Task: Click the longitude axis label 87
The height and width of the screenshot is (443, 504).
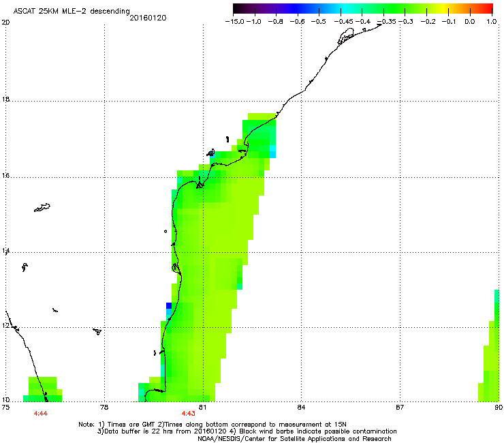Action: click(x=400, y=408)
